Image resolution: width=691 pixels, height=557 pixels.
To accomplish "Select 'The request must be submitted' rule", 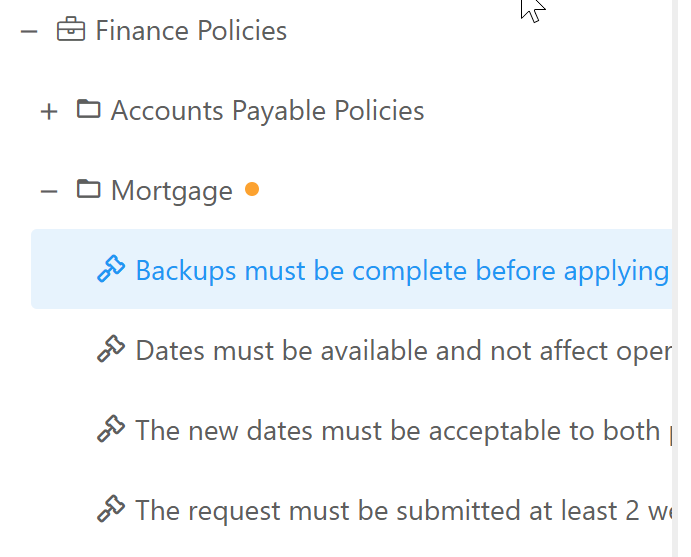I will [x=401, y=510].
